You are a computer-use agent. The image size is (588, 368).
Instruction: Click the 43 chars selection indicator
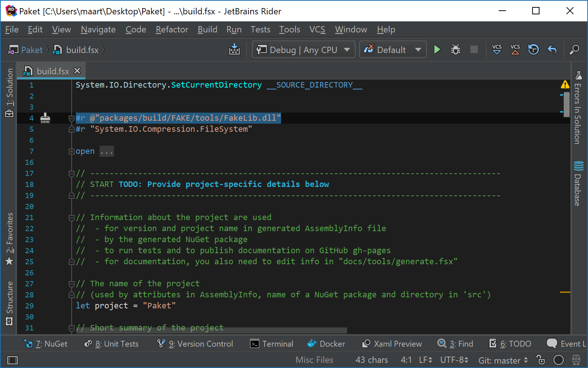(372, 360)
